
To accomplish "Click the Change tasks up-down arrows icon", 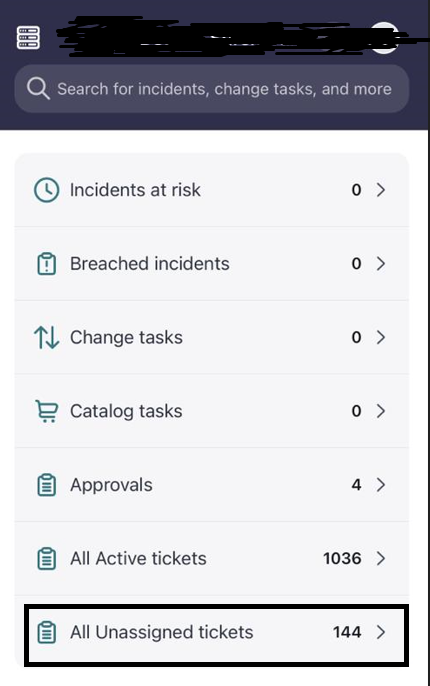I will 46,337.
